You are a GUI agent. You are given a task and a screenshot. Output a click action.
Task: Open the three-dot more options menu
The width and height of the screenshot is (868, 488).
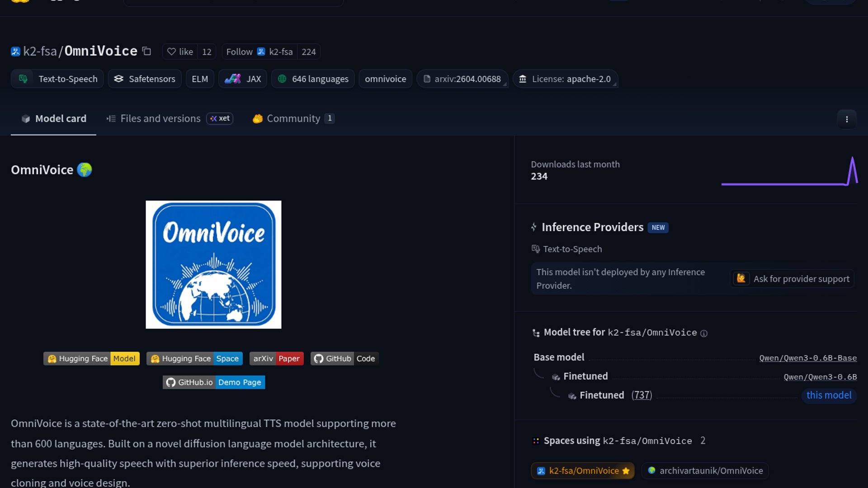point(847,119)
